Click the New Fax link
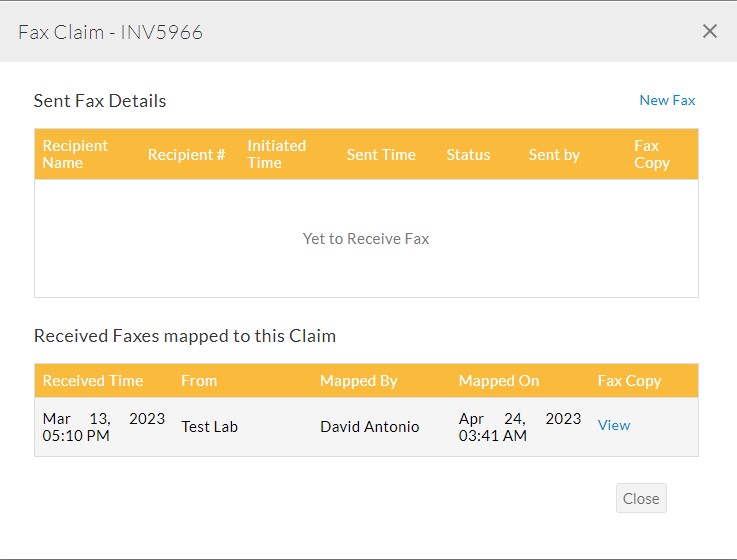Screen dimensions: 737x560 click(667, 100)
